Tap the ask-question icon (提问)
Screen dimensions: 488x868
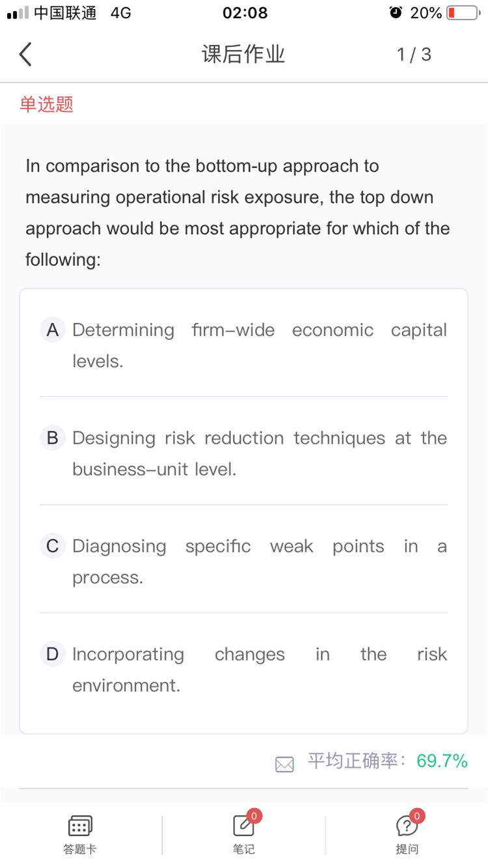click(x=407, y=826)
